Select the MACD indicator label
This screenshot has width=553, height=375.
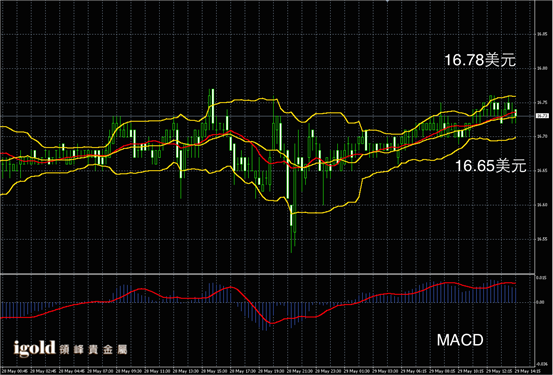460,340
